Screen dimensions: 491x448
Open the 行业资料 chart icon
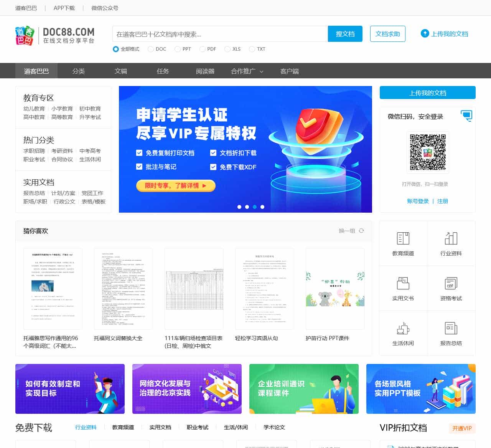[451, 238]
